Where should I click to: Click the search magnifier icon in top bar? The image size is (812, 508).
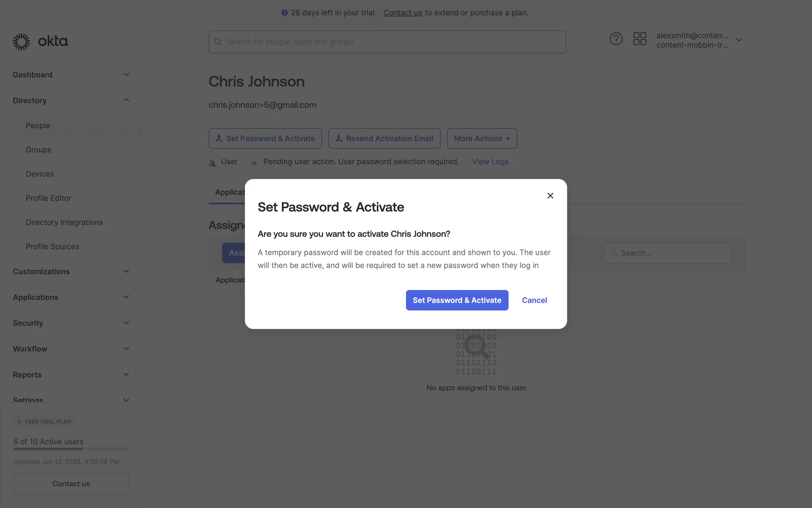(x=218, y=42)
